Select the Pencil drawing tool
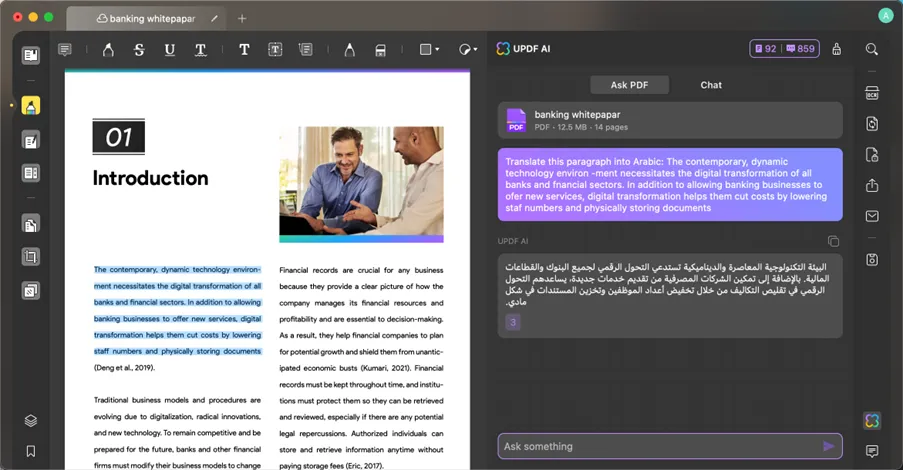This screenshot has height=470, width=903. tap(349, 50)
